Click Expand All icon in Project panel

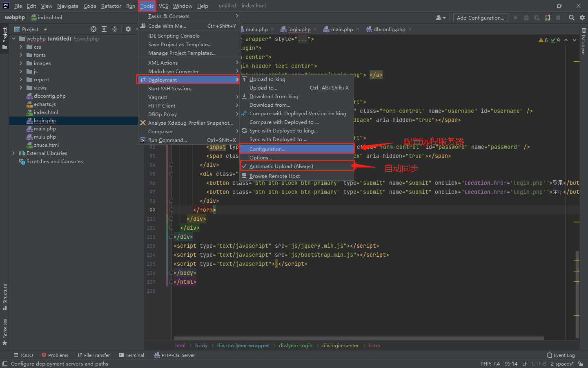(x=104, y=29)
